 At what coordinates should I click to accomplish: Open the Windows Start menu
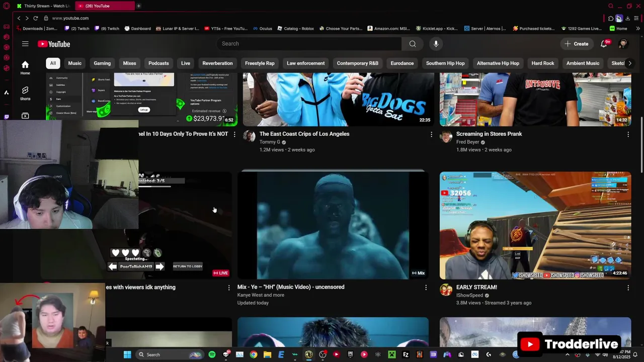point(127,354)
